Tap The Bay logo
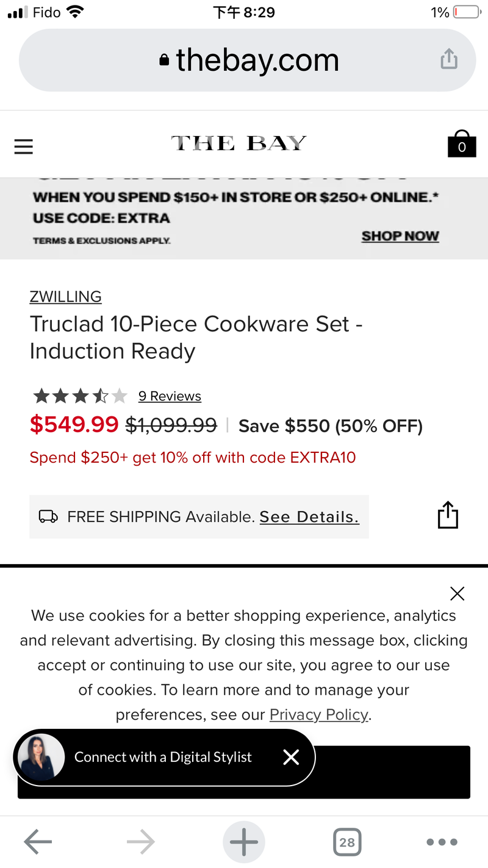Screen dimensions: 488x868 [x=239, y=143]
